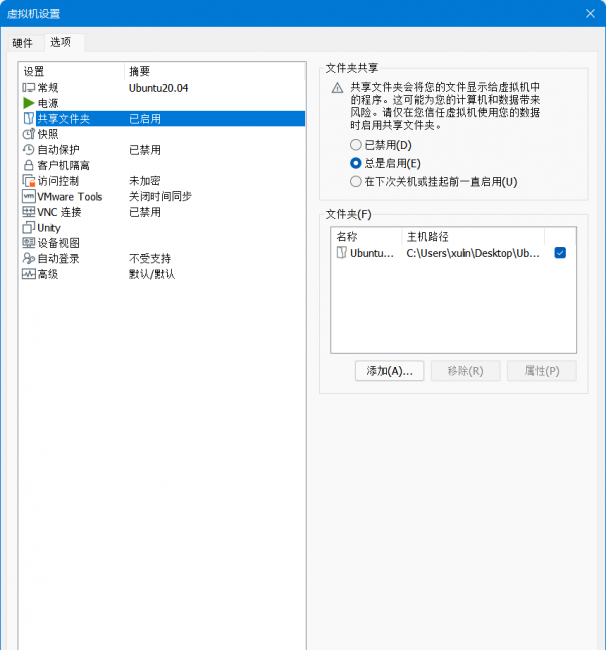Screen dimensions: 606x650
Task: Click the 添加(A)... button
Action: click(389, 371)
